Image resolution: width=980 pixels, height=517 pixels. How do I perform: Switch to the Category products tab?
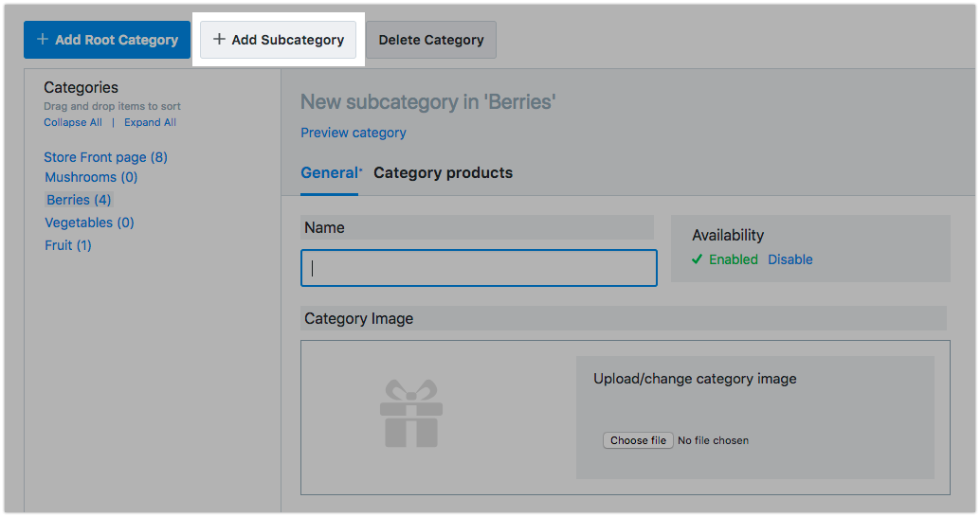coord(443,172)
